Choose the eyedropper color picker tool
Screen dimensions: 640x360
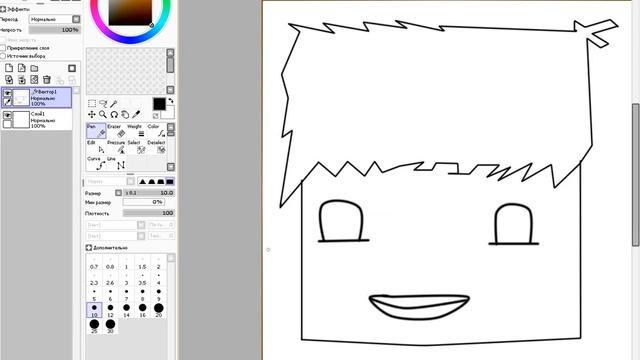tap(136, 115)
